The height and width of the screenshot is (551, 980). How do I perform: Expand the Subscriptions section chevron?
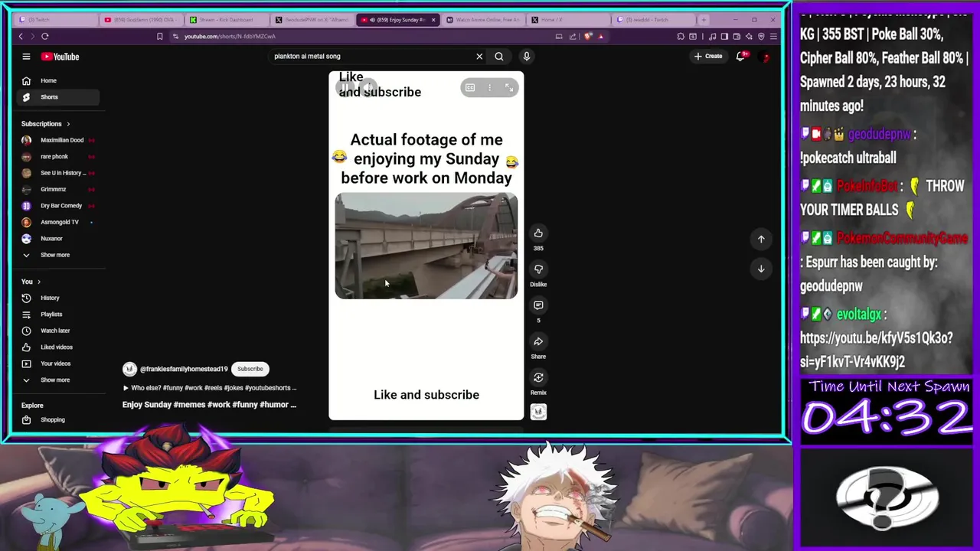(68, 124)
